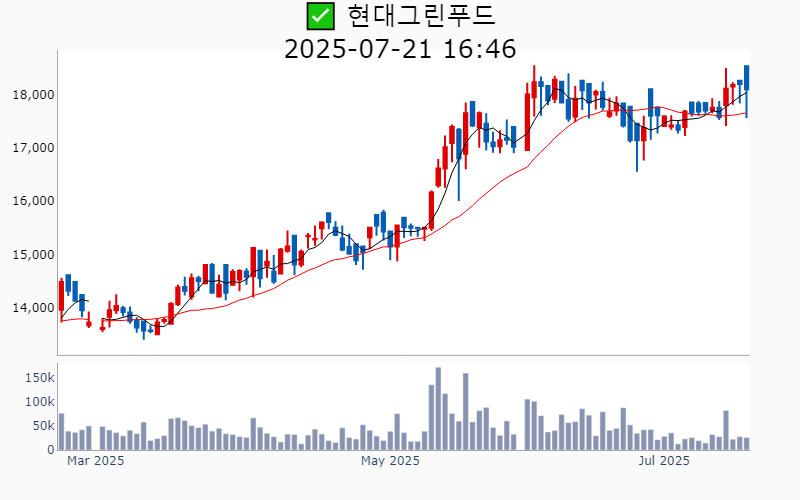Click the May 2025 date label
The image size is (800, 500).
pyautogui.click(x=390, y=461)
